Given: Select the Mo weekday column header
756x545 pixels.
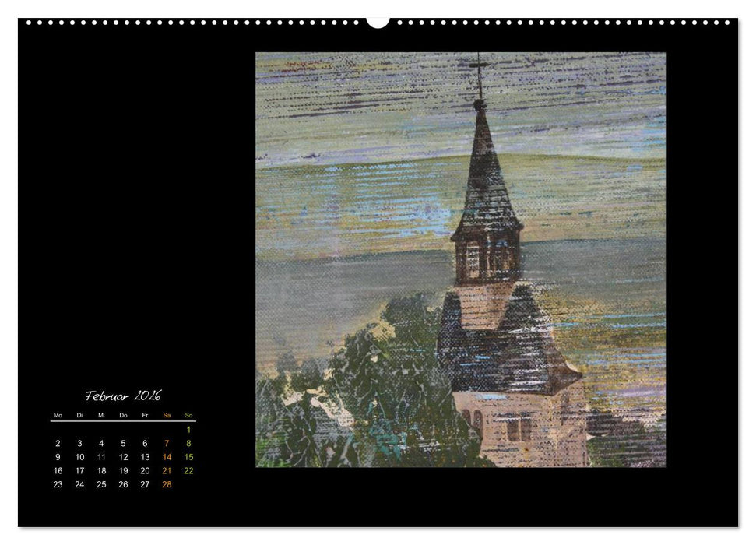Looking at the screenshot, I should tap(57, 416).
